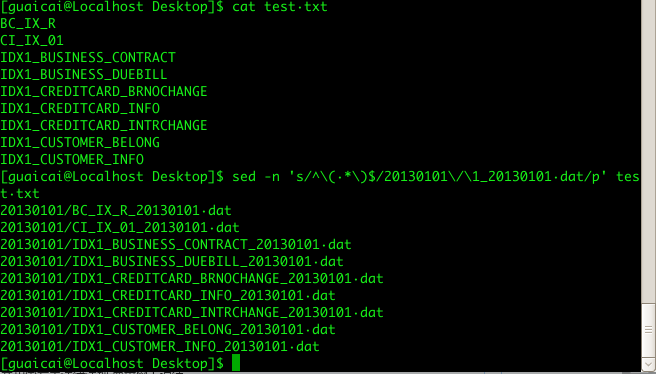The width and height of the screenshot is (656, 374).
Task: Click the IDX1_CUSTOMER_BELONG_20130101.dat output line
Action: (168, 330)
